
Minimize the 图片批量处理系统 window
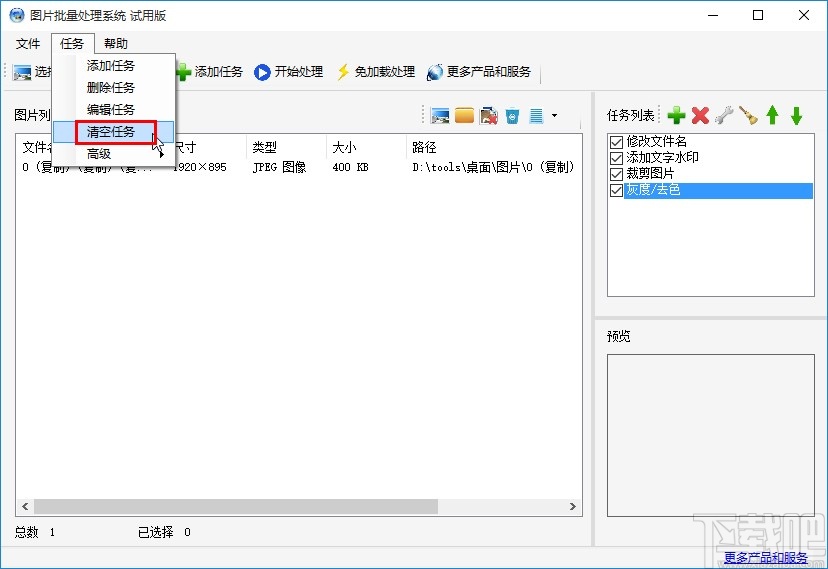click(x=713, y=15)
